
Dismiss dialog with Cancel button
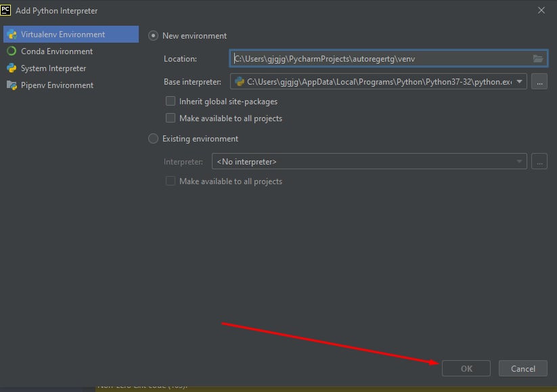(x=523, y=368)
